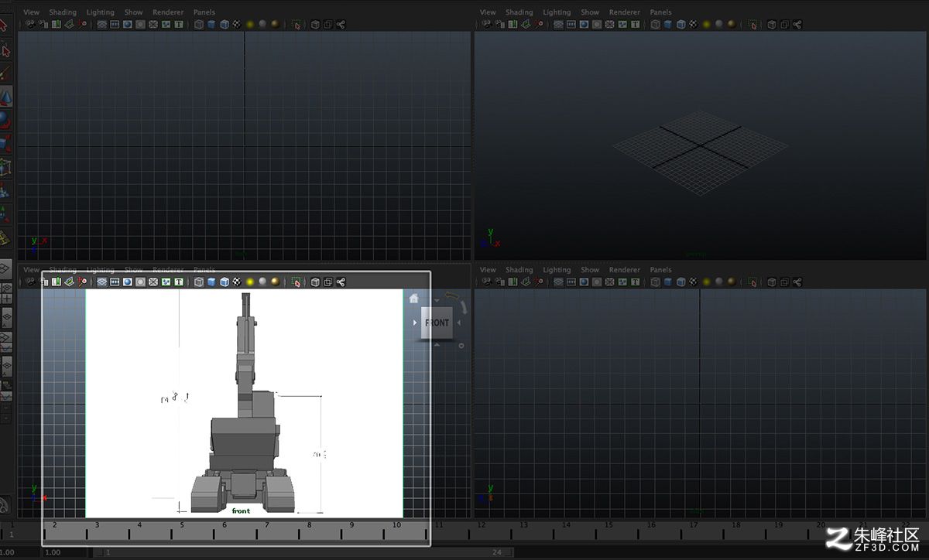Enable Textured display in top view panel

pos(237,24)
